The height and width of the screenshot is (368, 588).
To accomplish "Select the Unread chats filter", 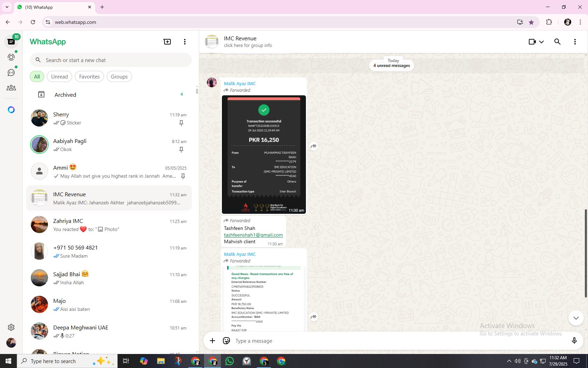I will click(x=59, y=76).
